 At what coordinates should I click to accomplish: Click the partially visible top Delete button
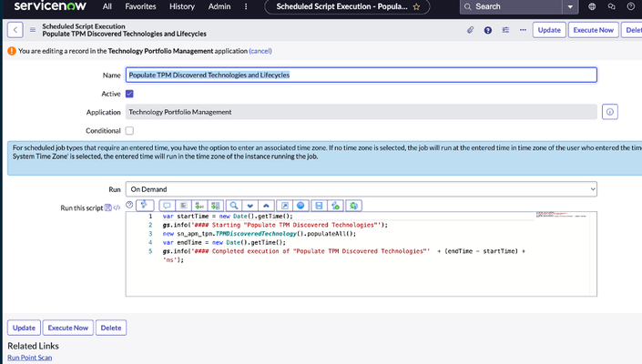click(x=632, y=30)
